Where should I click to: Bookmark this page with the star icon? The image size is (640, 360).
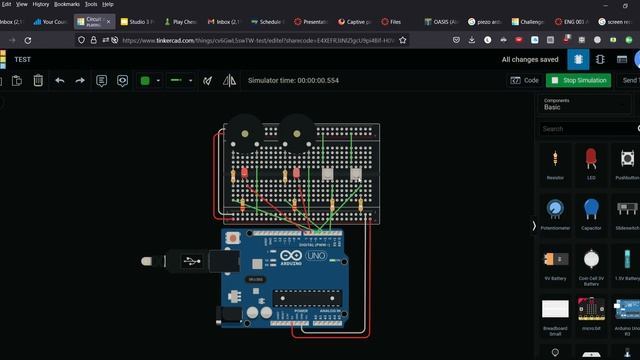(x=402, y=40)
